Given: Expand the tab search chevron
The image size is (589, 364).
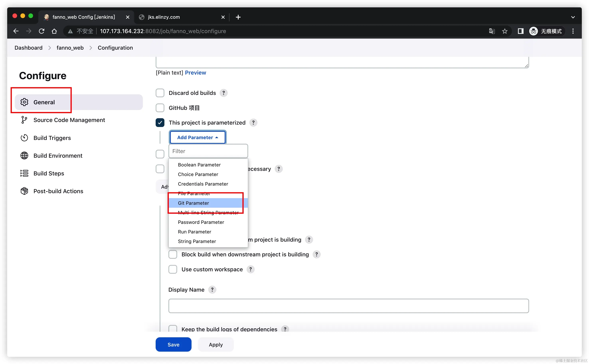Looking at the screenshot, I should click(573, 17).
